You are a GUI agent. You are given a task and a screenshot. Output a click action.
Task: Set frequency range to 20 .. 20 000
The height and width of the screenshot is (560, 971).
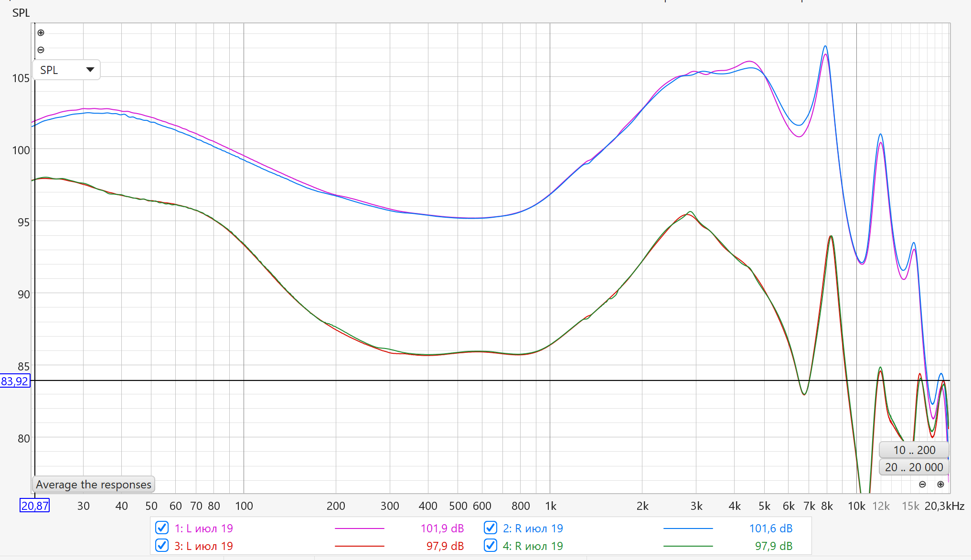[914, 467]
